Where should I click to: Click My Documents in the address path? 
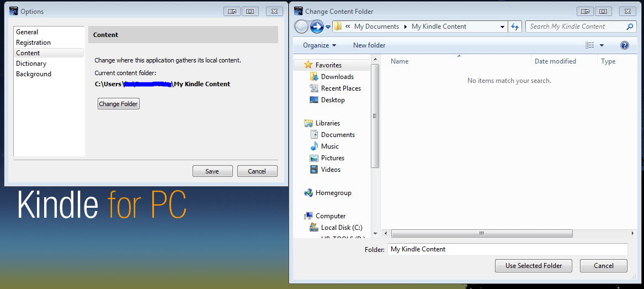tap(376, 27)
